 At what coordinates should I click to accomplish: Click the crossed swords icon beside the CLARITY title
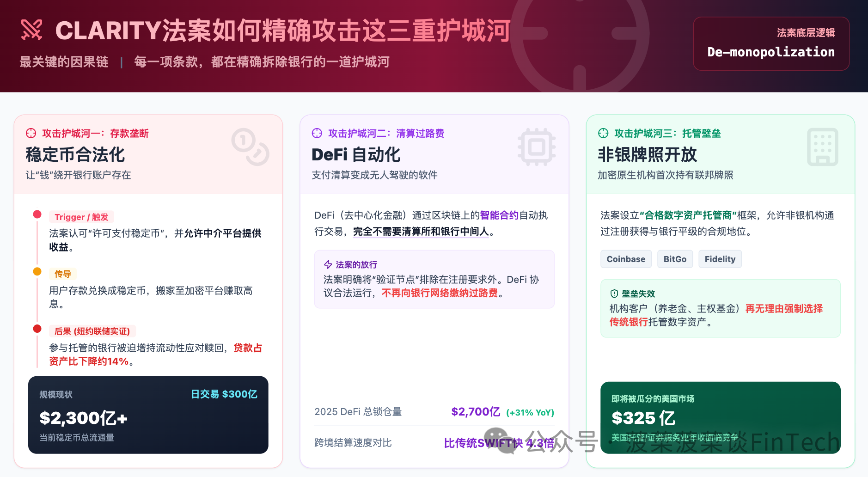(x=31, y=30)
